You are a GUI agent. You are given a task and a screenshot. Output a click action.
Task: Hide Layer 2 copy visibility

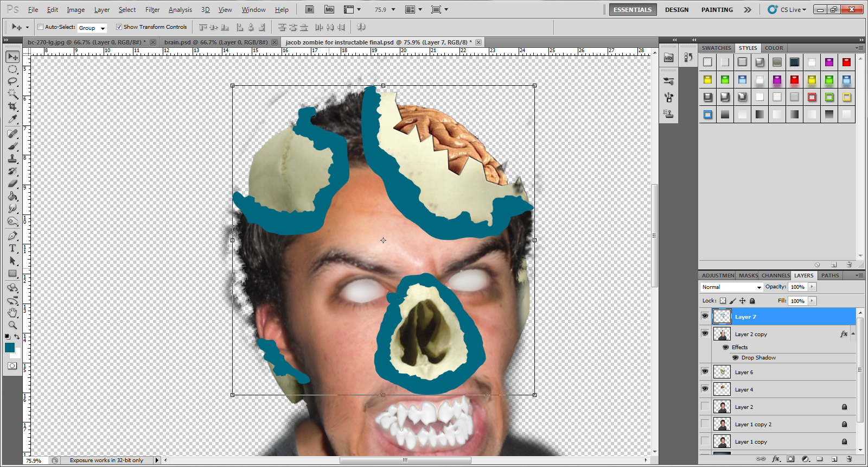pyautogui.click(x=705, y=333)
